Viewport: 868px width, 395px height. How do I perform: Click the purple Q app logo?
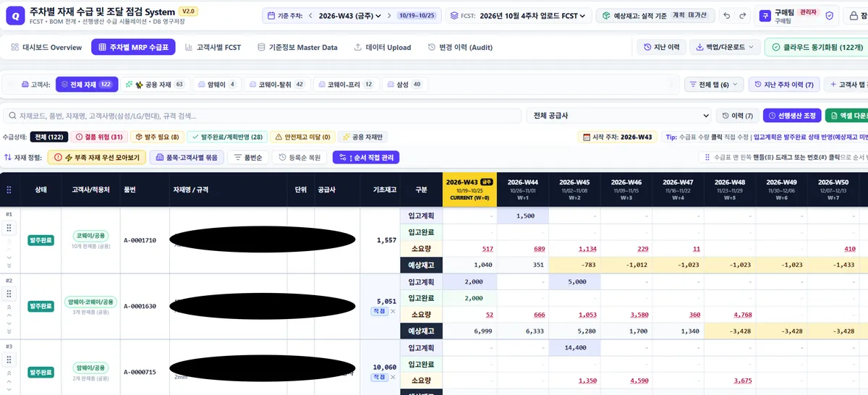(14, 15)
